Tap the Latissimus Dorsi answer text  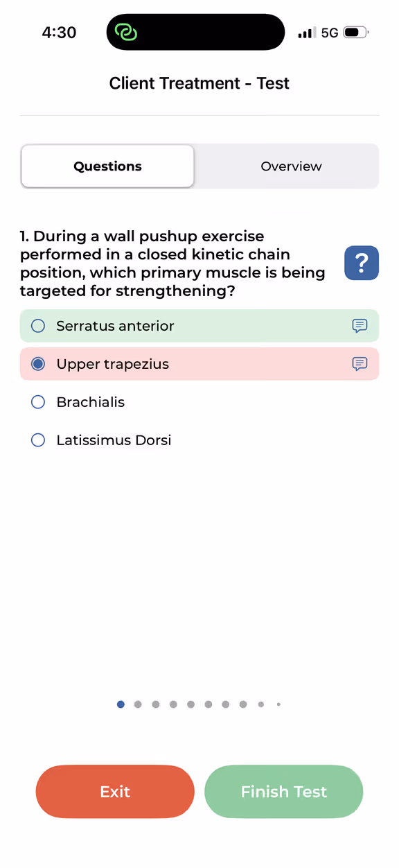(114, 440)
